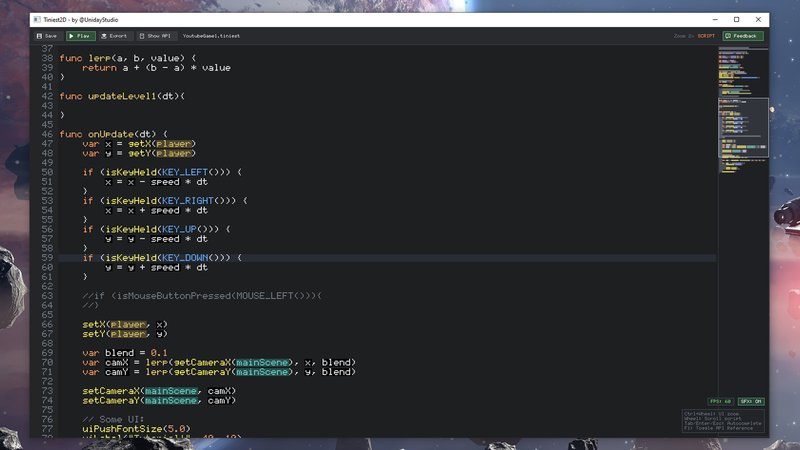Click the window title 'Tiniest2D - by @UnidayStudio'
Image resolution: width=800 pixels, height=450 pixels.
81,19
